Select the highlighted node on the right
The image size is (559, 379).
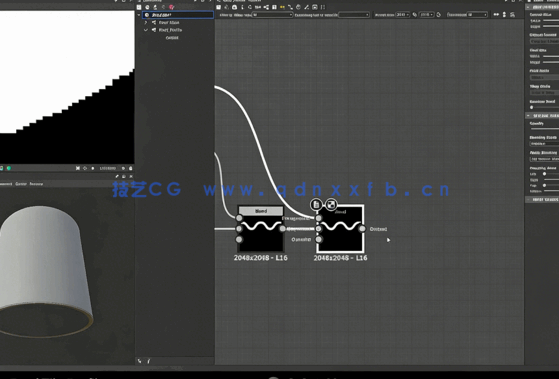click(x=340, y=229)
